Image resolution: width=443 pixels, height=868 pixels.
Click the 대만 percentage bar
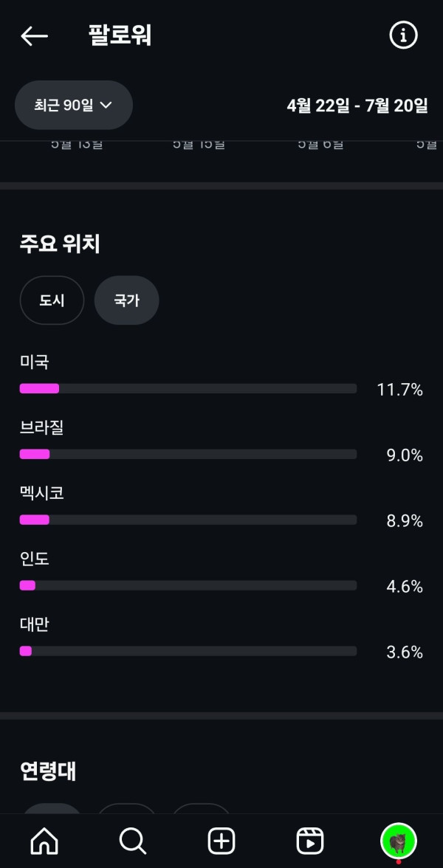point(188,651)
